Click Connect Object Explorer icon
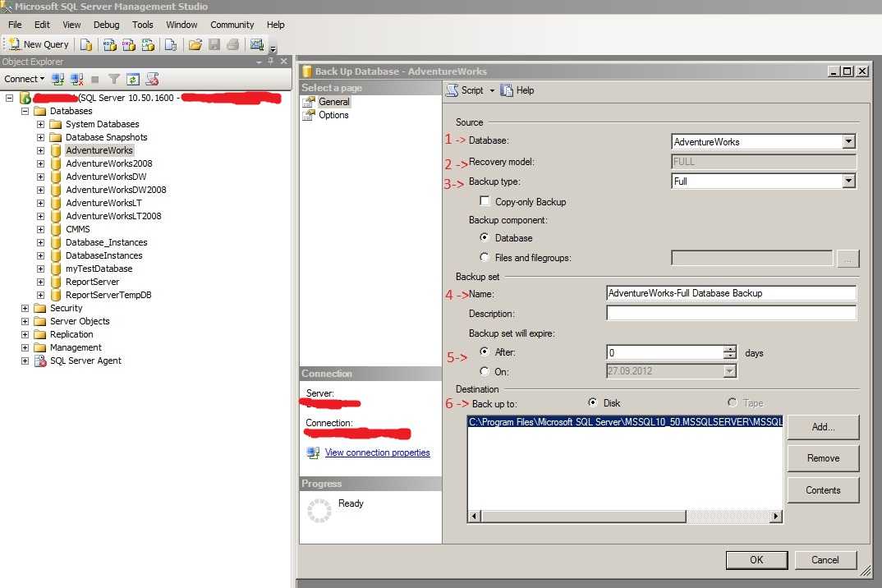882x588 pixels. 57,80
